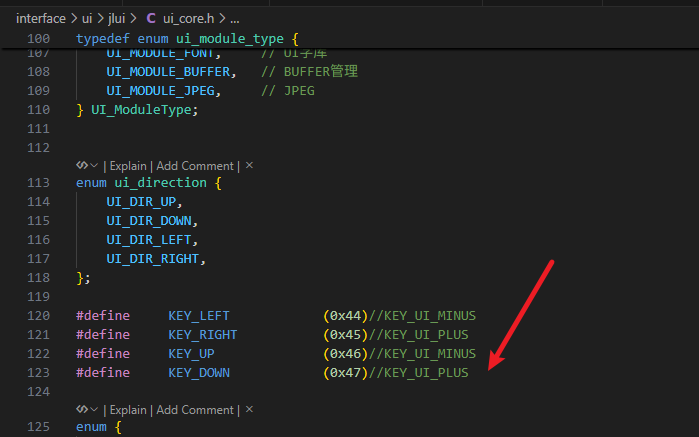Click the '// JPEG' comment
Image resolution: width=699 pixels, height=437 pixels.
pos(288,91)
